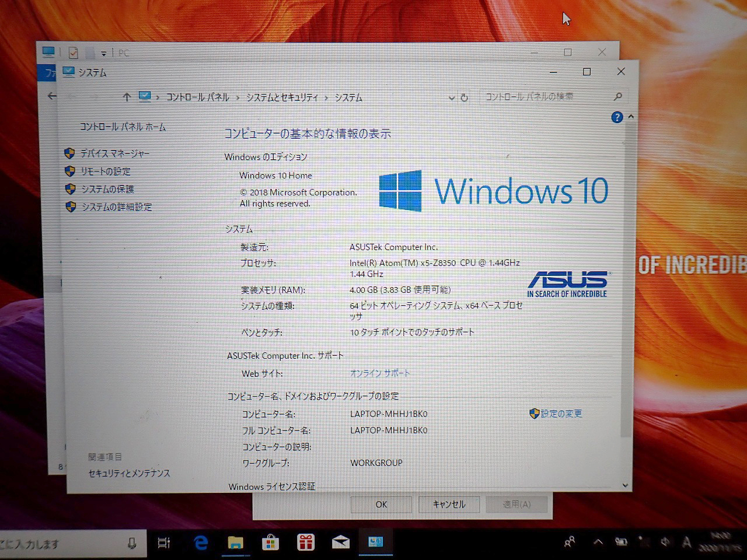Click properties checkmark icon in PC window toolbar
This screenshot has width=747, height=560.
click(x=73, y=52)
